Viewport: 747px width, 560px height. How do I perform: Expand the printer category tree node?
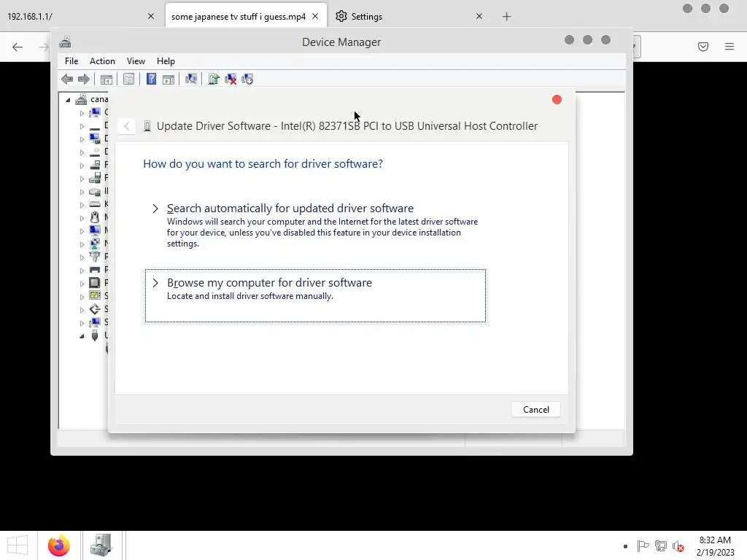[82, 271]
